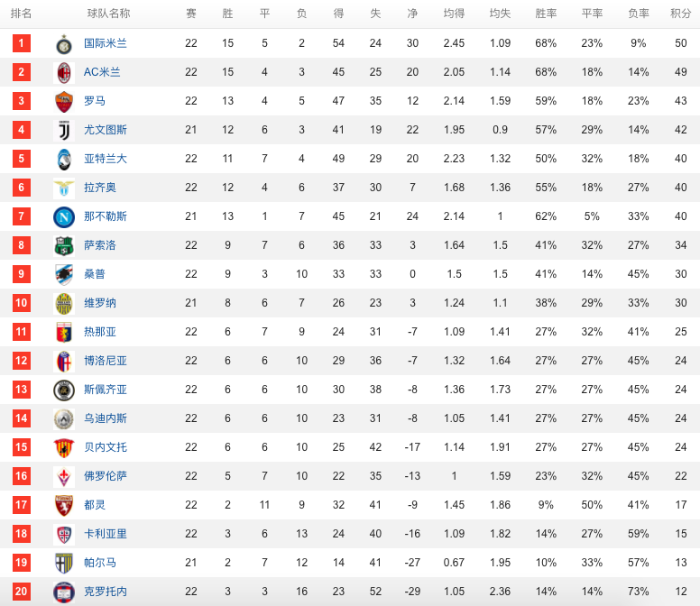Image resolution: width=700 pixels, height=606 pixels.
Task: Open the 亚特兰大 team link
Action: [106, 159]
